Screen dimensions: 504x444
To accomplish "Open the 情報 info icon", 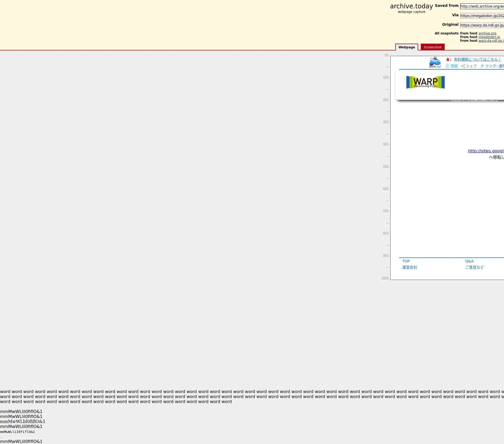I will click(448, 66).
